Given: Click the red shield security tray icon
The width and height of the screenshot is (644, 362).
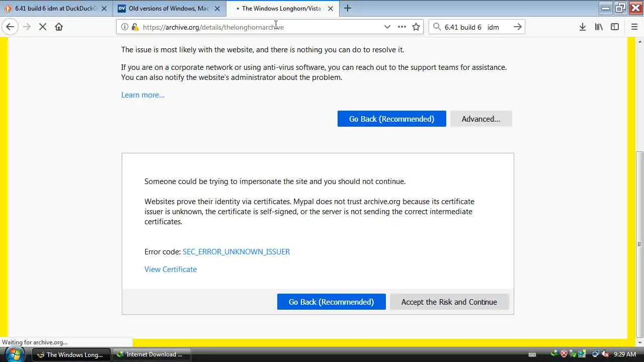Looking at the screenshot, I should tap(564, 354).
